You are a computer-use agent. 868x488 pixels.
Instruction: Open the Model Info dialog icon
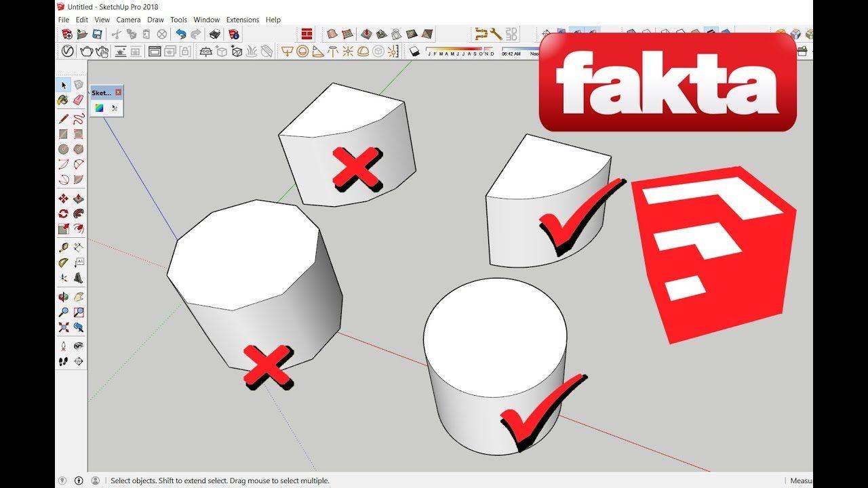pyautogui.click(x=233, y=34)
